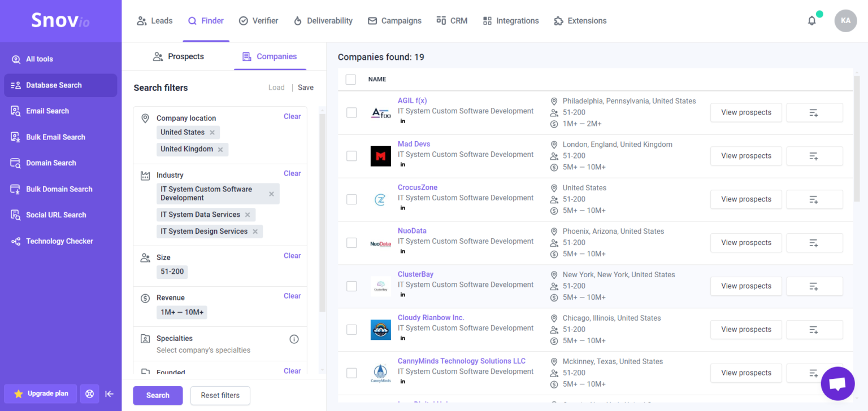The image size is (868, 411).
Task: Open the Load saved filters option
Action: [x=276, y=88]
